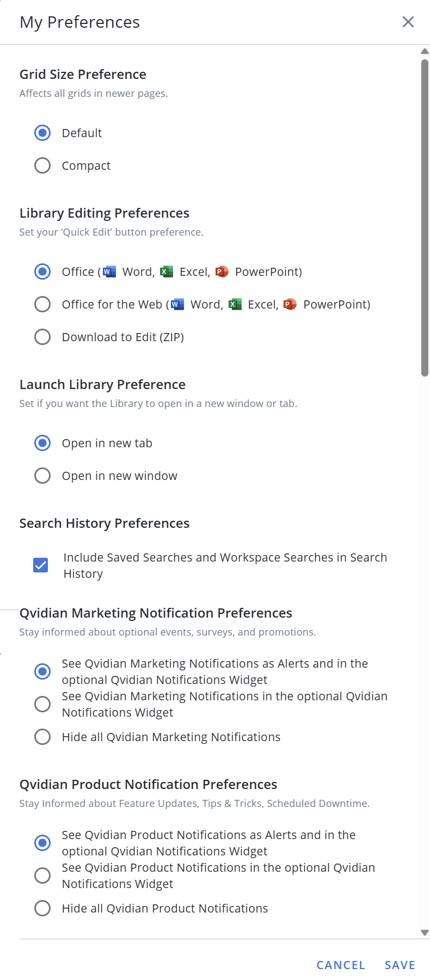
Task: Choose Product Notifications in Widget only option
Action: tap(42, 876)
